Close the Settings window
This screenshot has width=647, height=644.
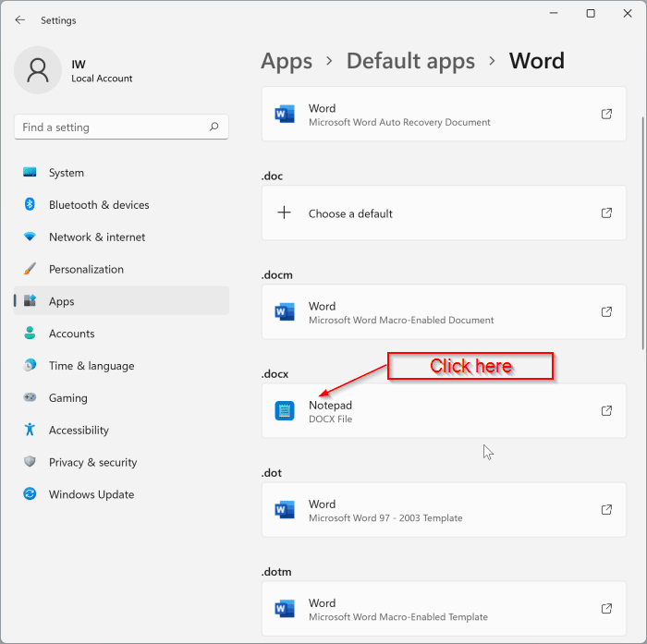click(x=628, y=14)
